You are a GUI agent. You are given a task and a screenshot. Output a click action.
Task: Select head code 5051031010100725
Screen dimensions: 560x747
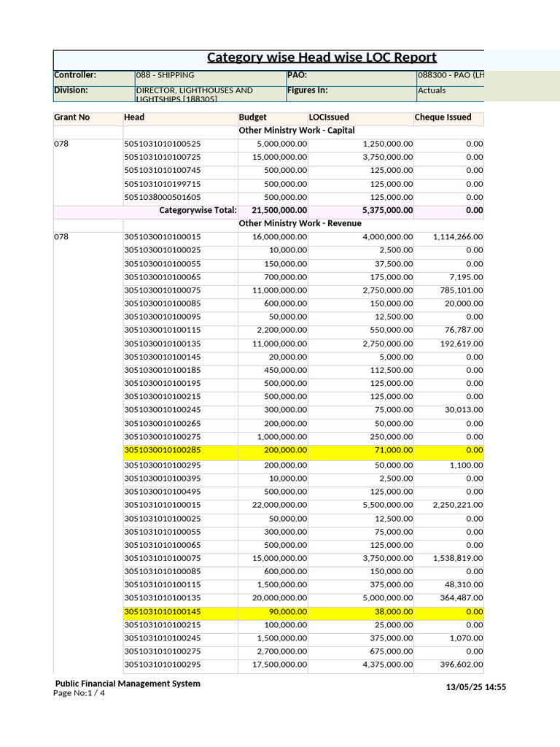point(163,158)
